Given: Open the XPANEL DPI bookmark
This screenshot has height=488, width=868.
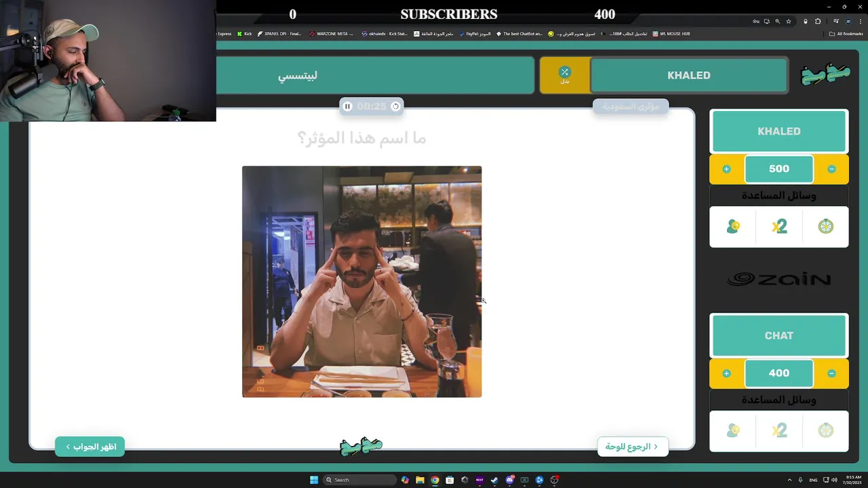Looking at the screenshot, I should tap(279, 34).
